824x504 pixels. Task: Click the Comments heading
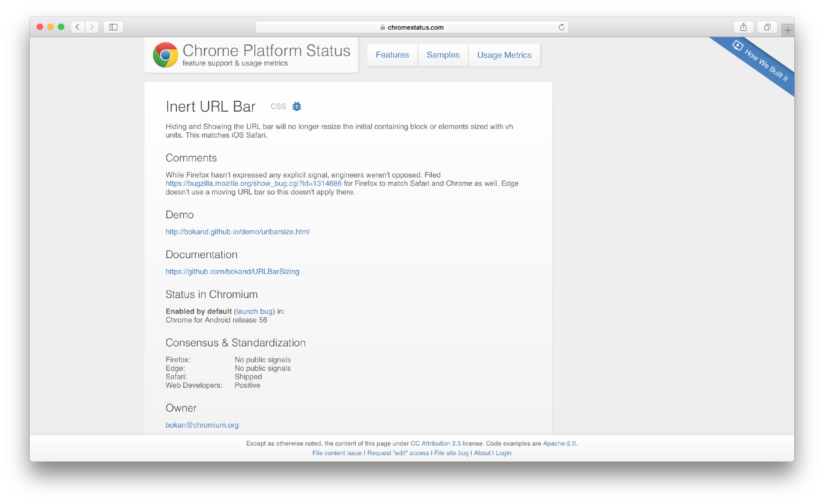click(x=191, y=158)
